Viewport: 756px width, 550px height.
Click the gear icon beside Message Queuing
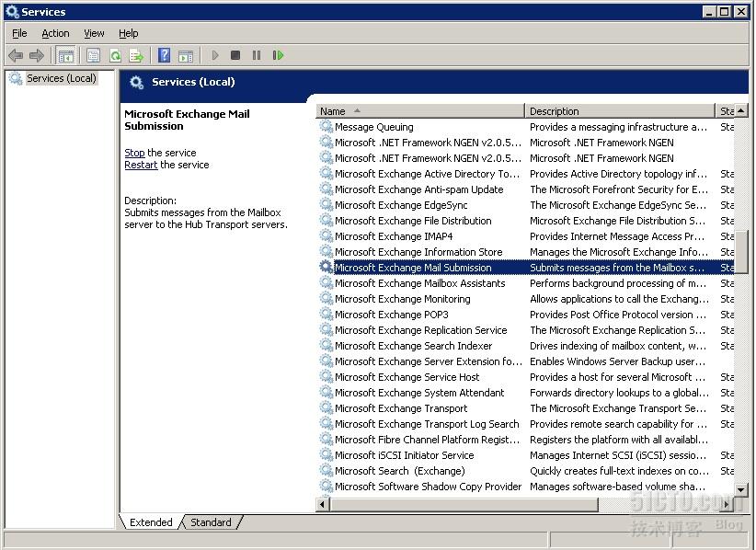click(326, 127)
